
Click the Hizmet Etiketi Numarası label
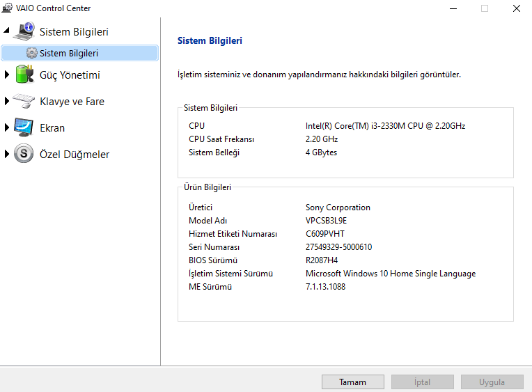click(x=233, y=234)
